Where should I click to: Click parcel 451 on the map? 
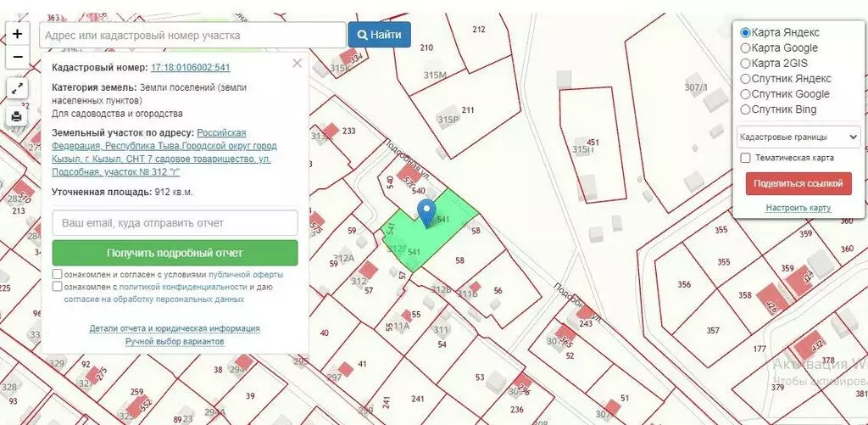pos(593,143)
